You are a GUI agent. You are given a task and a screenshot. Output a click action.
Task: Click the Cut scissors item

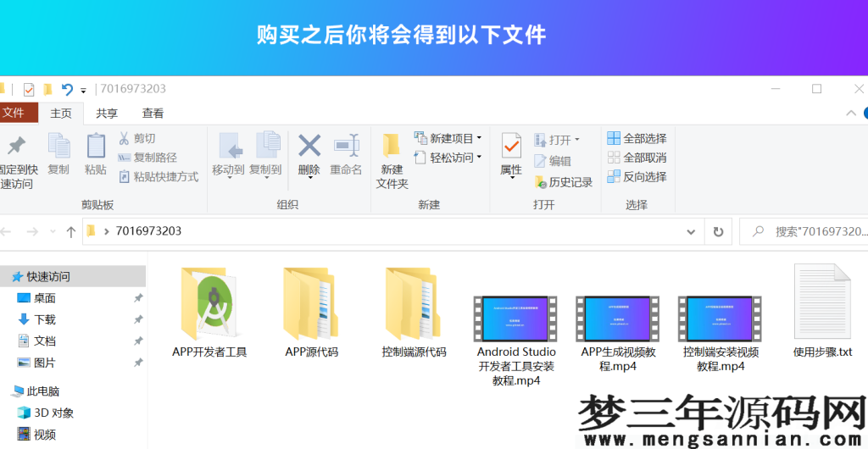pyautogui.click(x=136, y=139)
